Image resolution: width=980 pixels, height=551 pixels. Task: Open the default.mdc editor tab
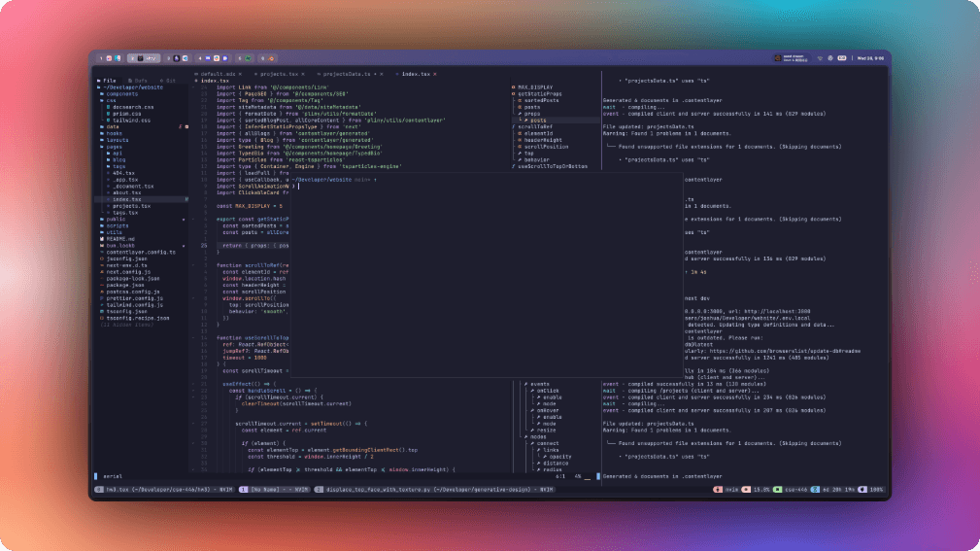coord(218,74)
